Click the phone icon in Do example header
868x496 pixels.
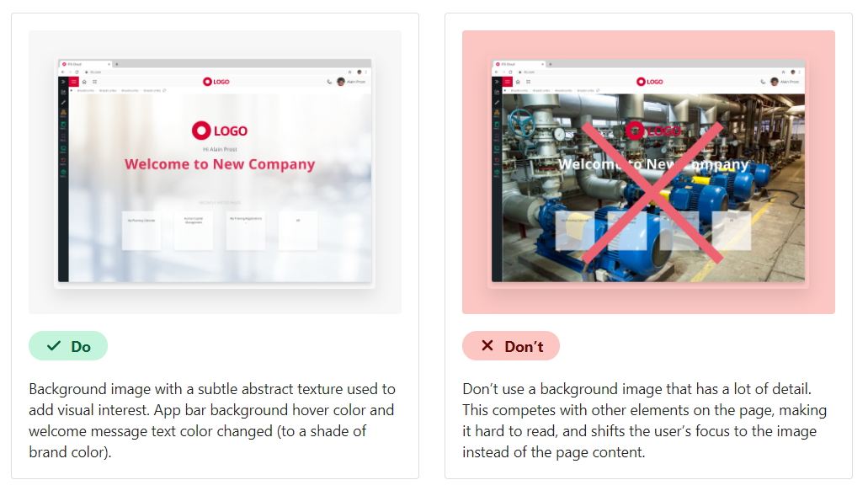(329, 82)
